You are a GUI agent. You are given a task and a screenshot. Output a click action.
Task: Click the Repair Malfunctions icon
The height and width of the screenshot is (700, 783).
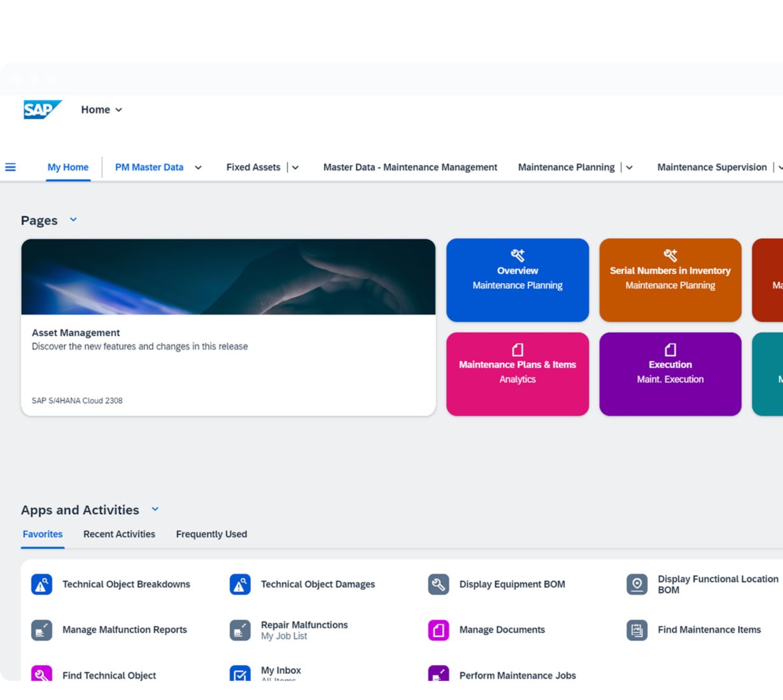tap(240, 630)
